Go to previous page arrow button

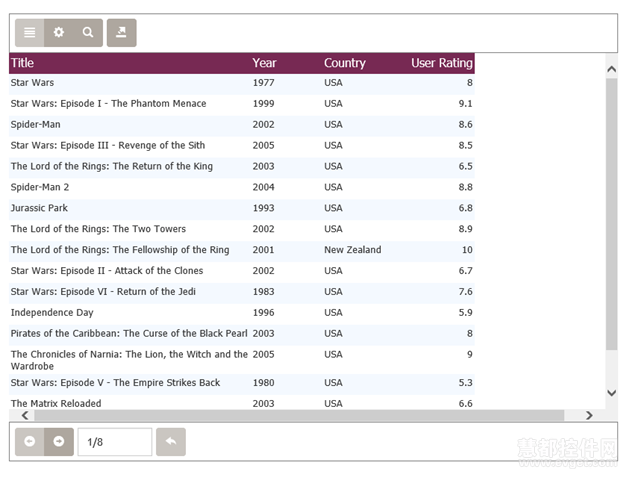click(30, 442)
